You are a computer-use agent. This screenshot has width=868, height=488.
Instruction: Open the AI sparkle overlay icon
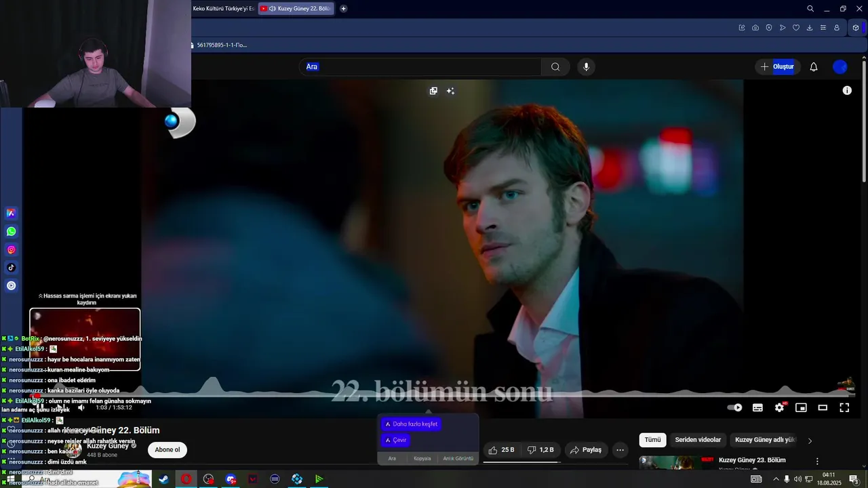[450, 91]
